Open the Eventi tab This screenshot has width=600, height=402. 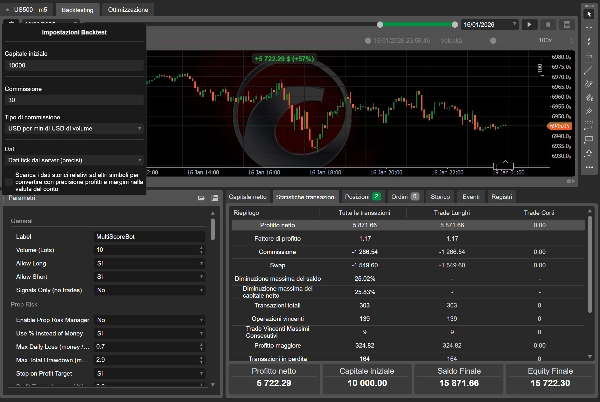click(x=471, y=196)
